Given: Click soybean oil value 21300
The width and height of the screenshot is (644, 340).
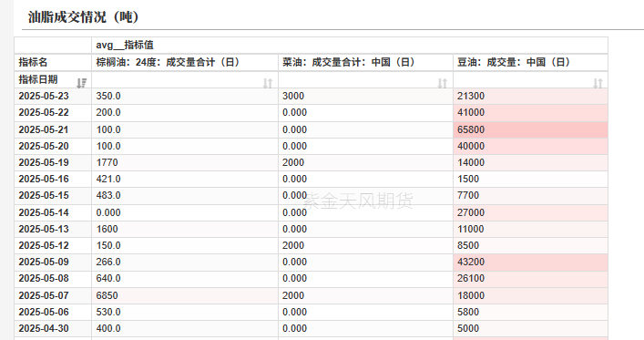Looking at the screenshot, I should [471, 97].
